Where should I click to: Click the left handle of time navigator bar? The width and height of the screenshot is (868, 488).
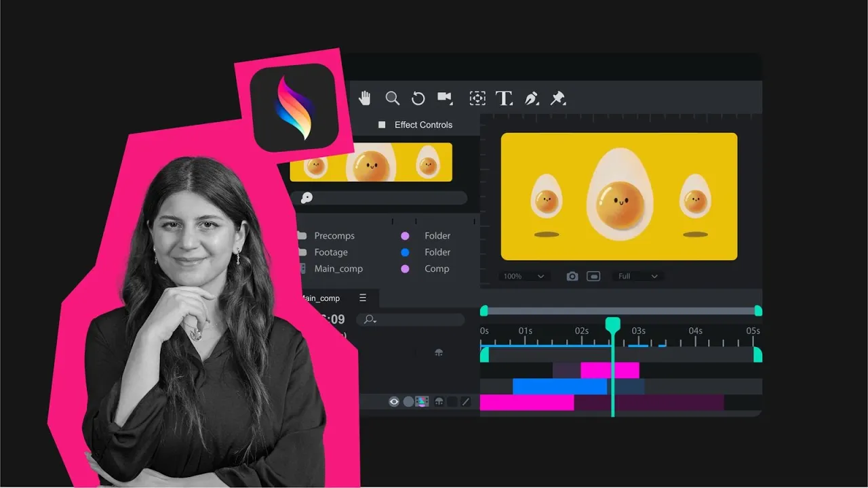tap(484, 310)
